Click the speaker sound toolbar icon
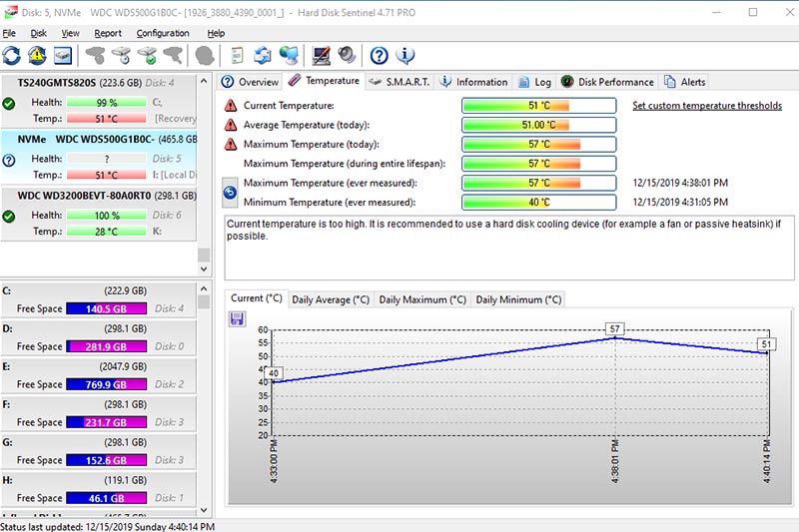Screen dimensions: 799x532 point(347,55)
